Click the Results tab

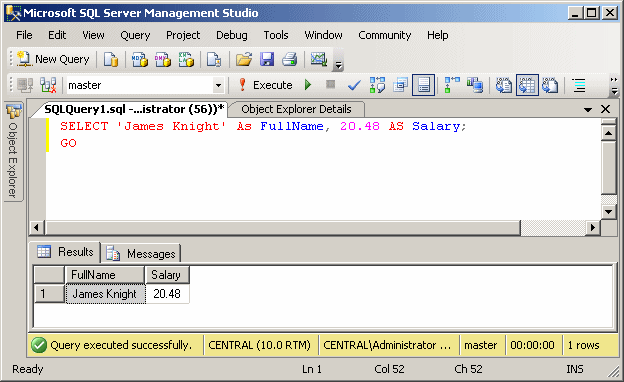pos(66,252)
